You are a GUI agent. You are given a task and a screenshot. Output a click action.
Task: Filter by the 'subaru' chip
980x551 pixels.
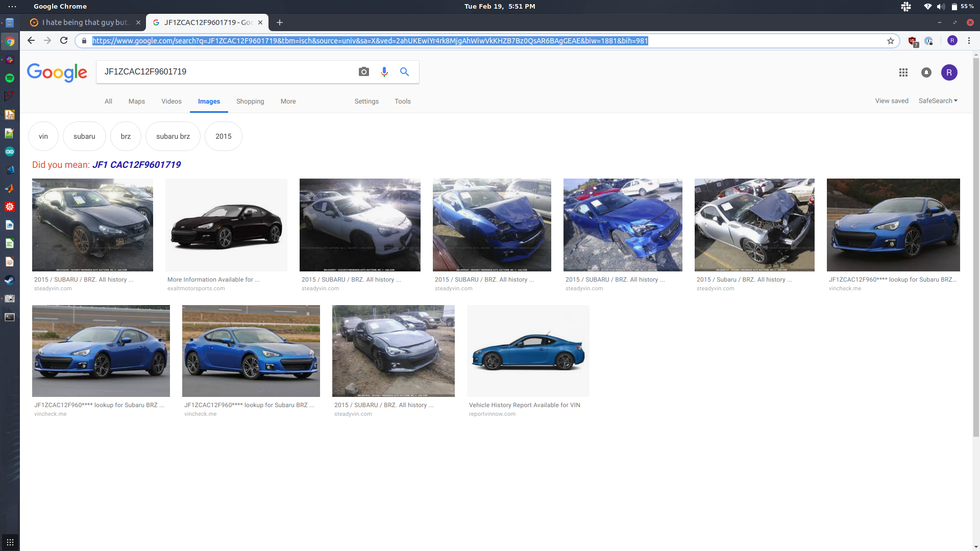coord(84,136)
